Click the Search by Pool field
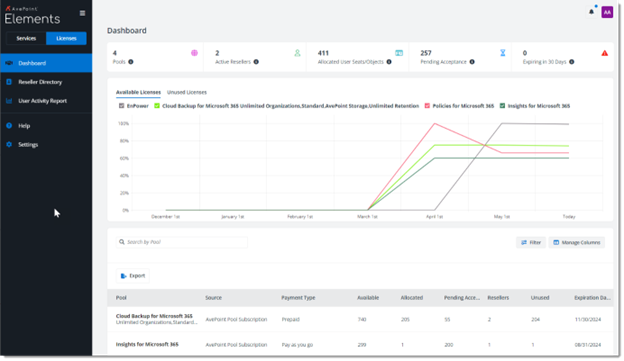This screenshot has height=361, width=624. 182,242
